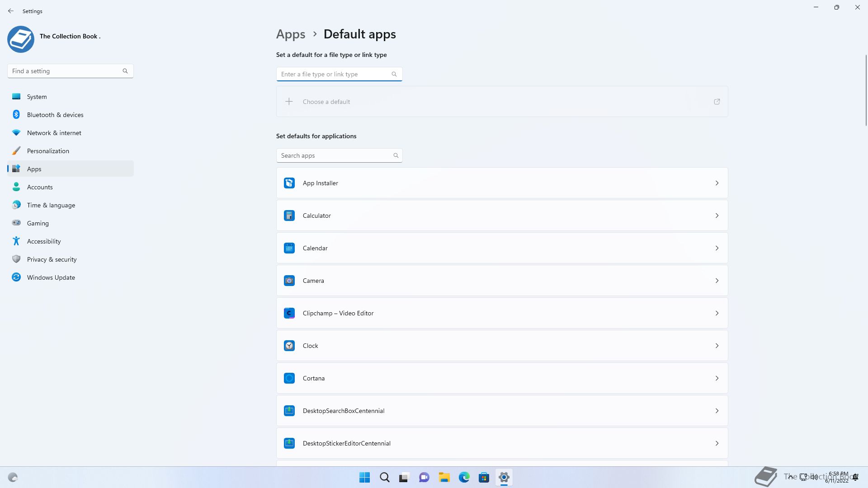Open taskbar Search
The image size is (868, 488).
click(385, 477)
